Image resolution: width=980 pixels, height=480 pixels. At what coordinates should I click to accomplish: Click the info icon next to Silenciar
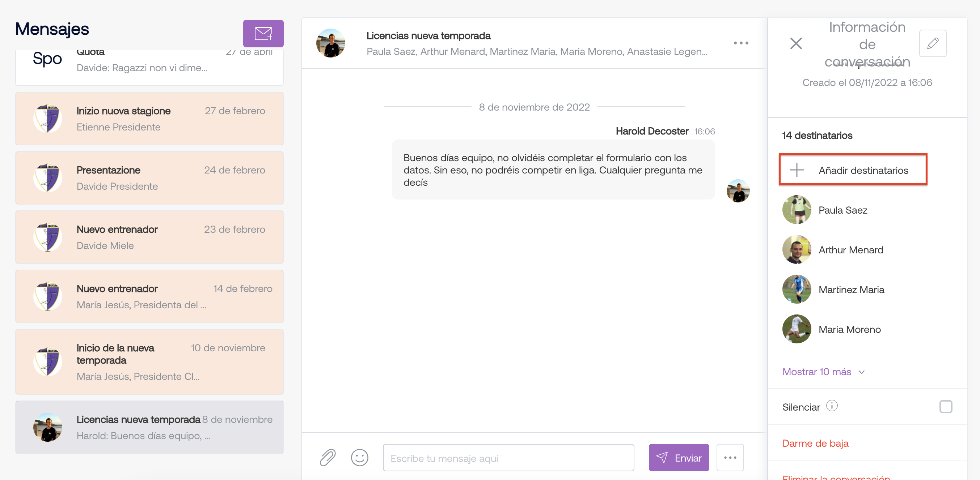[832, 406]
